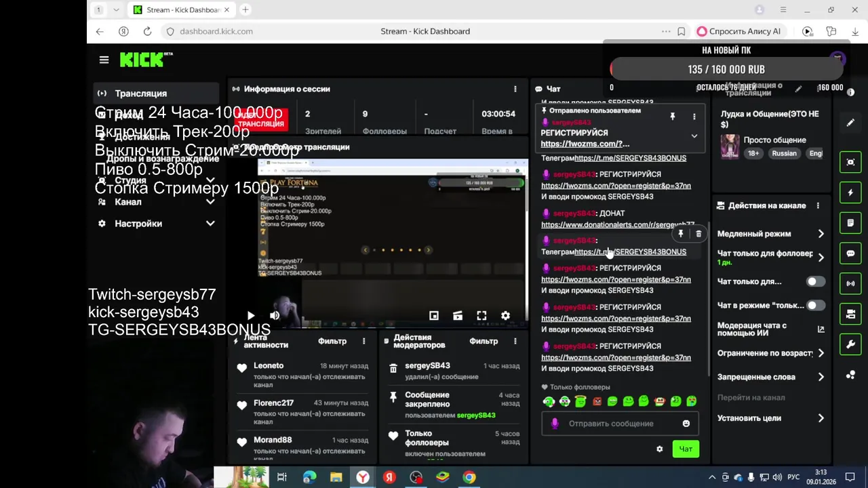Image resolution: width=868 pixels, height=488 pixels.
Task: Expand the pinned message chevron
Action: point(694,136)
